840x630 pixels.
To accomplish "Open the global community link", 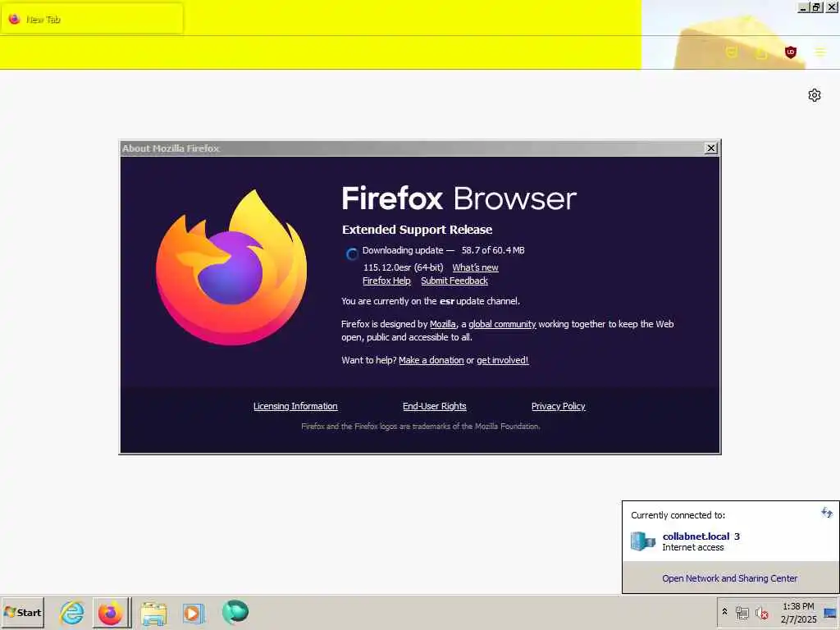I will (x=502, y=324).
